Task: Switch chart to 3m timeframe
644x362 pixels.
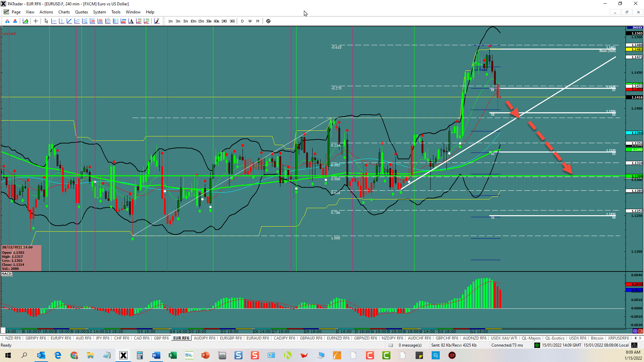Action: coord(178,21)
